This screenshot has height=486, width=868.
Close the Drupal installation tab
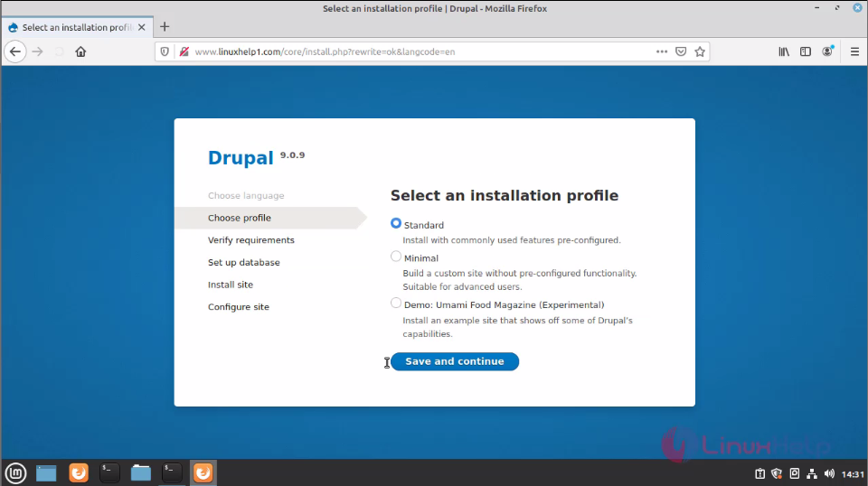[142, 27]
